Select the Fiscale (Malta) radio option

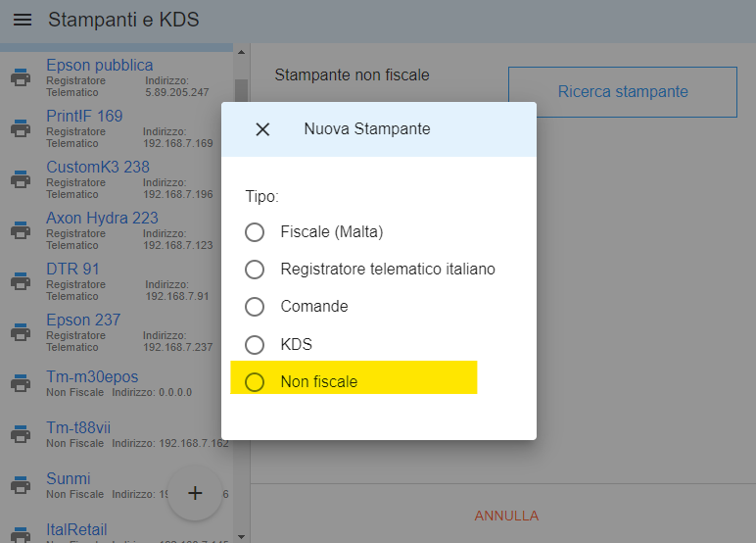[255, 232]
